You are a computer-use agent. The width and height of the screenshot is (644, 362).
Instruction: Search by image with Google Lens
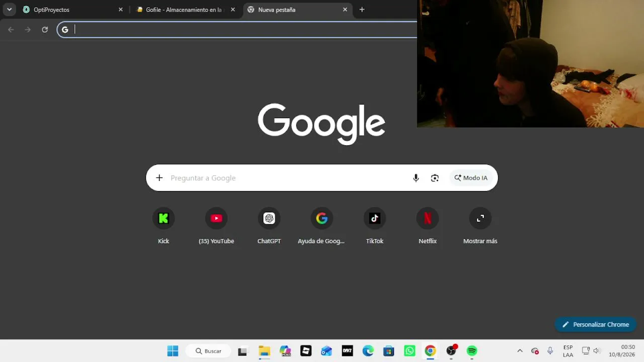(x=435, y=178)
